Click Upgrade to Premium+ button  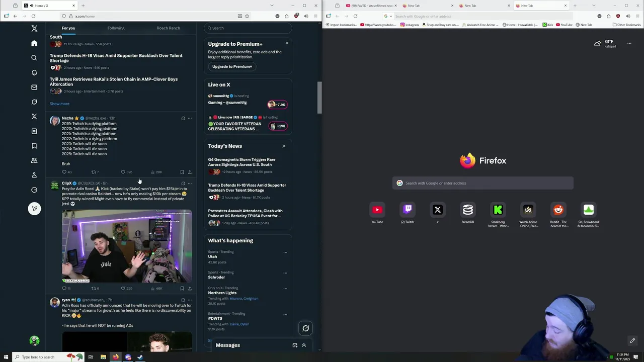[x=232, y=66]
